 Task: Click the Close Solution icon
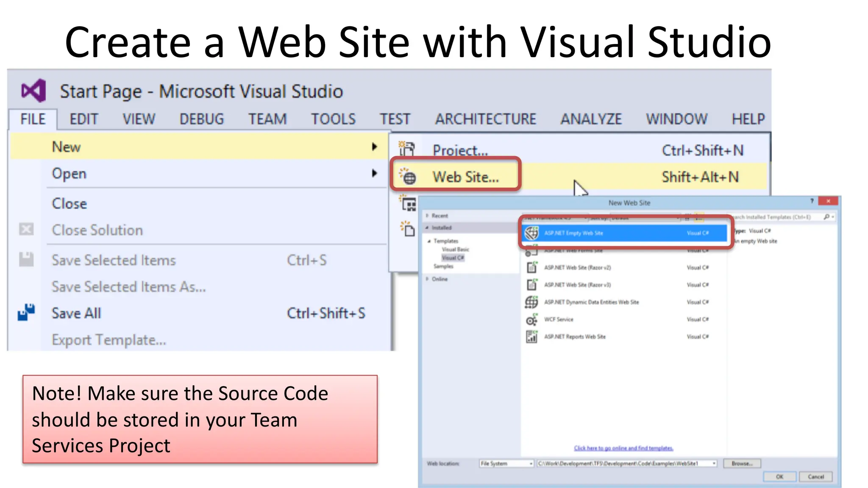pyautogui.click(x=26, y=230)
